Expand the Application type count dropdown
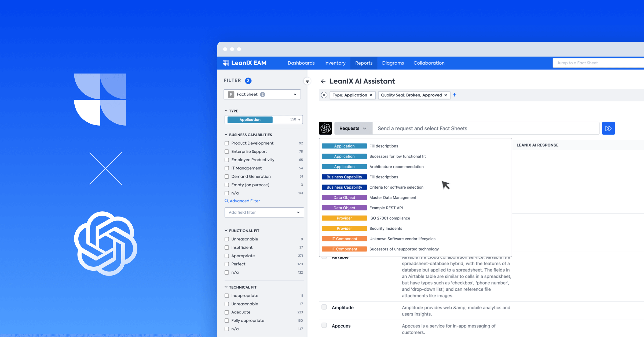 click(299, 119)
